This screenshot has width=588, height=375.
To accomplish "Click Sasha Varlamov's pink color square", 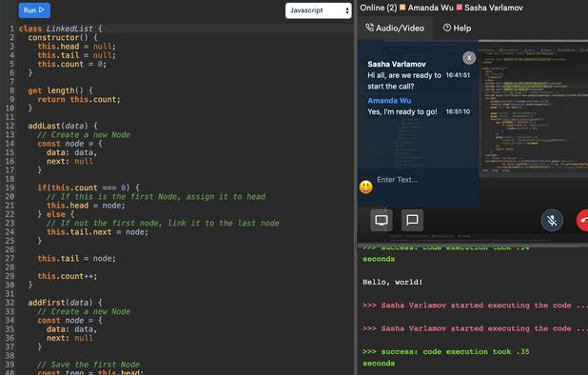I will pyautogui.click(x=460, y=7).
